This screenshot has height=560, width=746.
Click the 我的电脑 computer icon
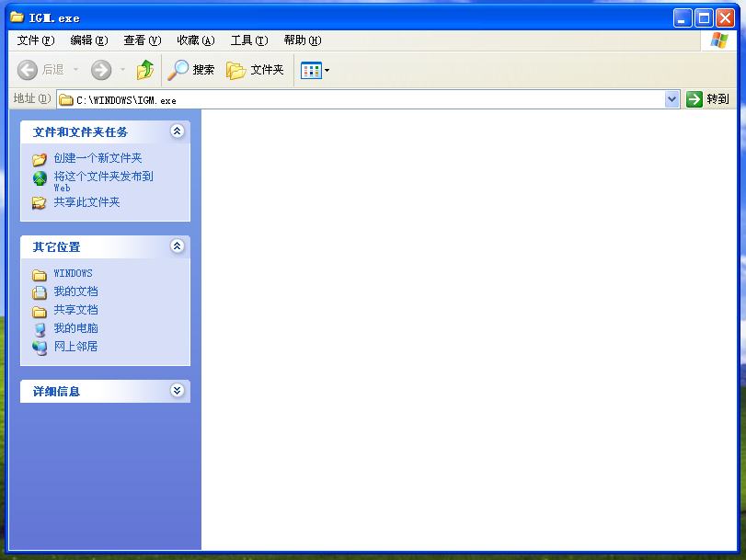click(40, 329)
